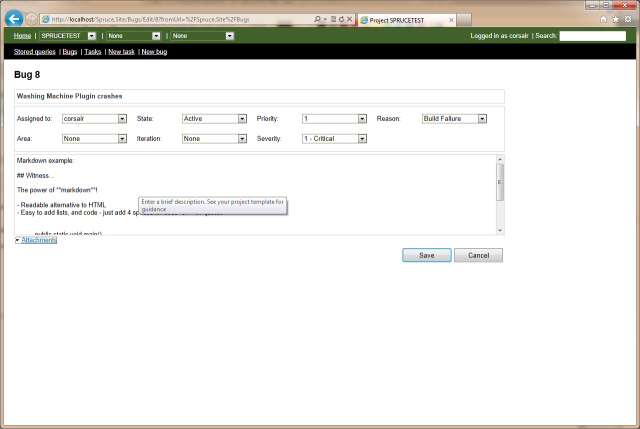This screenshot has width=640, height=429.
Task: Click the browser forward arrow button
Action: click(x=31, y=19)
